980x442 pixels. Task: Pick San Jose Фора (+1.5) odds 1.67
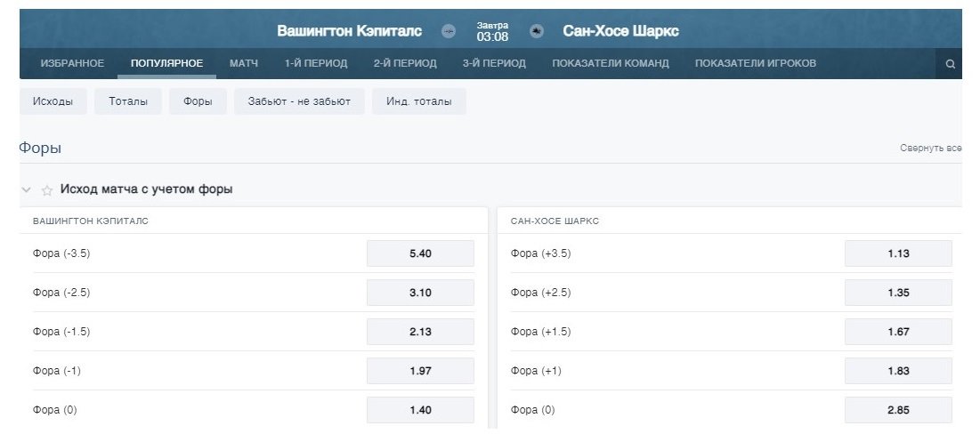898,332
